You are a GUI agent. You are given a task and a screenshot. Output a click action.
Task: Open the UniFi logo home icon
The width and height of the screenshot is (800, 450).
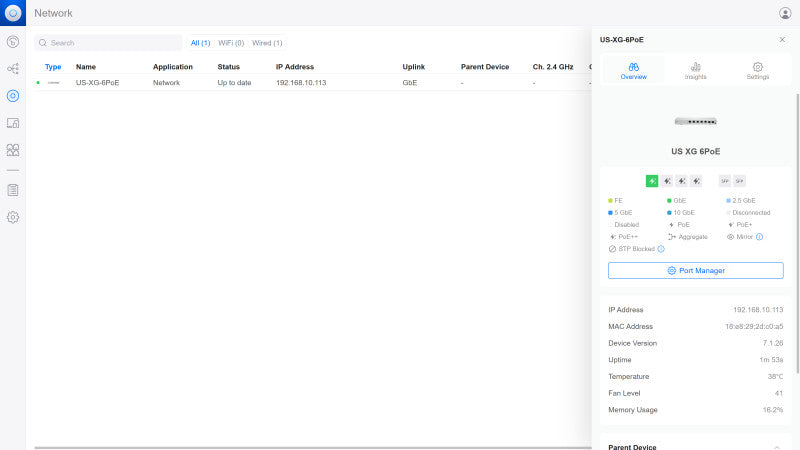[x=13, y=13]
